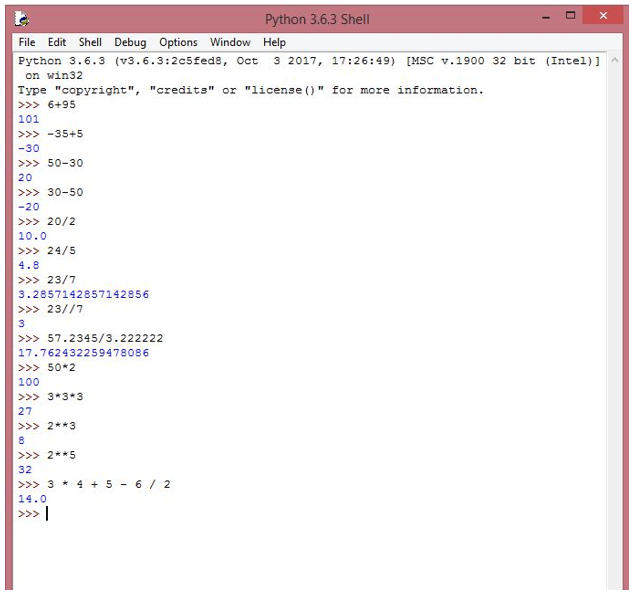Close the Python Shell window

pyautogui.click(x=603, y=15)
